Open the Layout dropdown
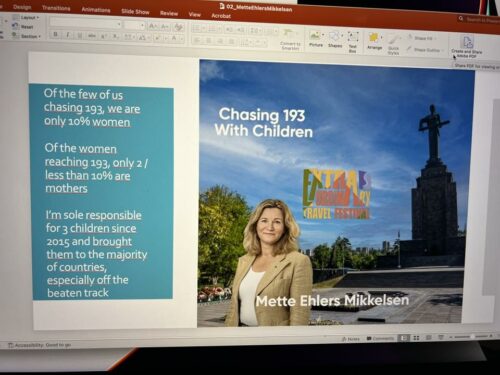Image resolution: width=500 pixels, height=375 pixels. pyautogui.click(x=26, y=17)
